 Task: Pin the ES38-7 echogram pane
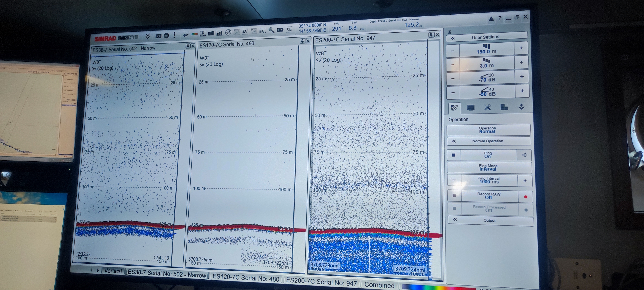pyautogui.click(x=188, y=46)
